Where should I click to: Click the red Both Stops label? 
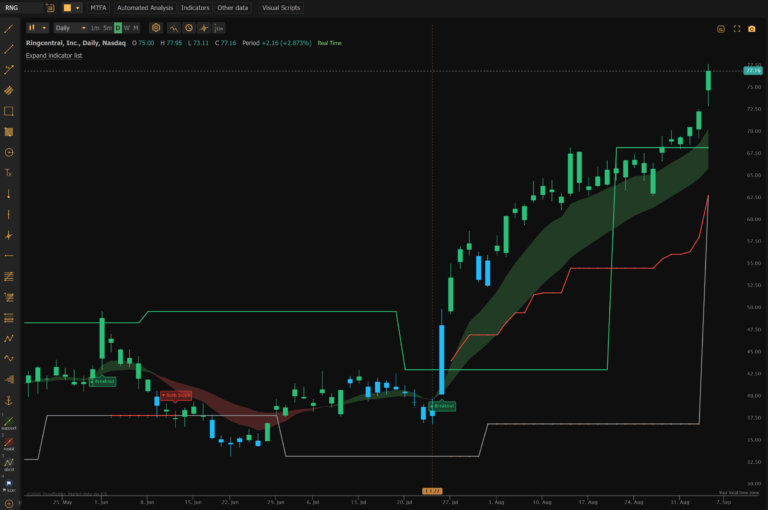click(176, 395)
